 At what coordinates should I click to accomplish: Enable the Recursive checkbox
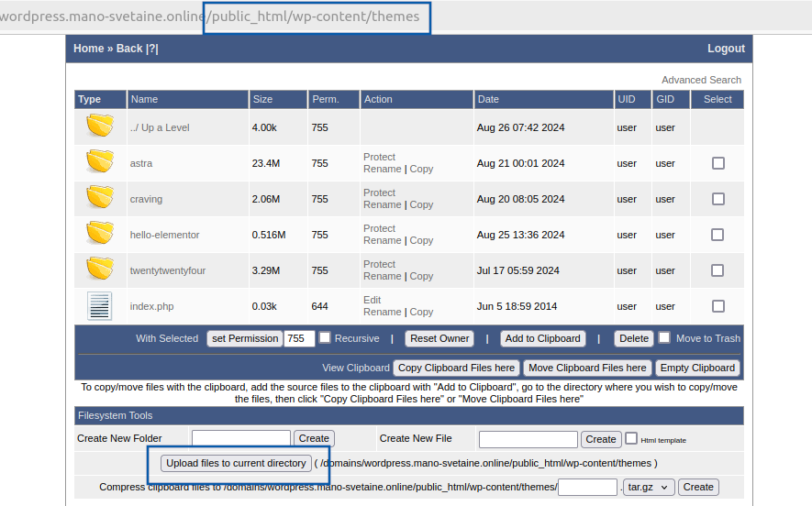click(x=325, y=338)
